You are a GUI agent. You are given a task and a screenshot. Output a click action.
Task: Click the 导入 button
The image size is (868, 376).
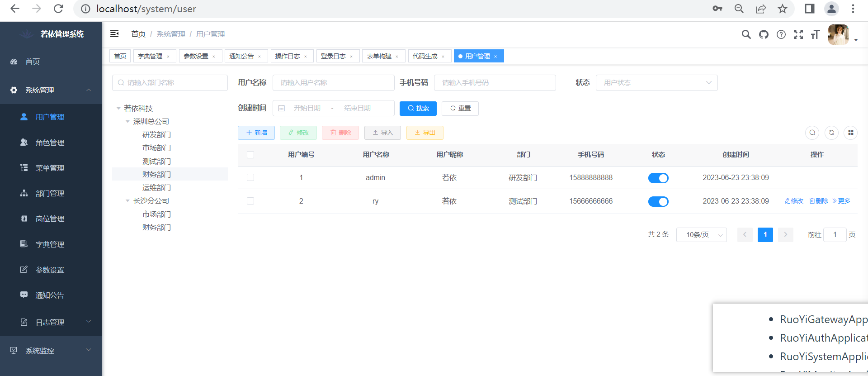(x=382, y=133)
